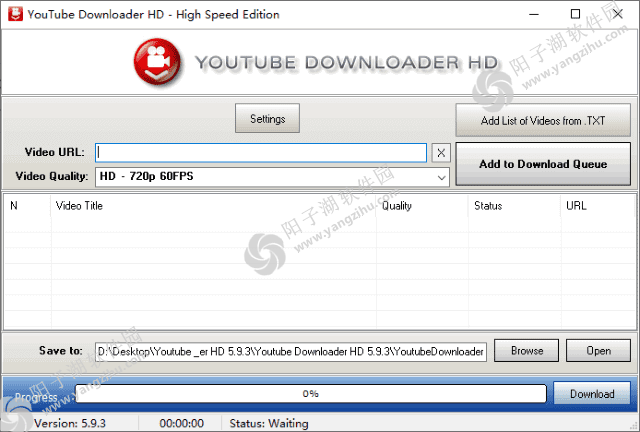The height and width of the screenshot is (432, 640).
Task: Click the 0% progress bar
Action: click(x=311, y=394)
